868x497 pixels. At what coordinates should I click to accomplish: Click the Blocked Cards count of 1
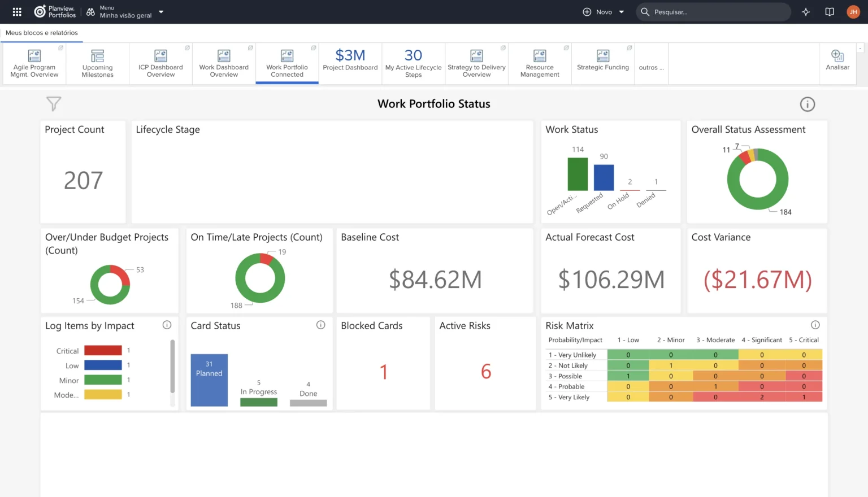coord(384,372)
